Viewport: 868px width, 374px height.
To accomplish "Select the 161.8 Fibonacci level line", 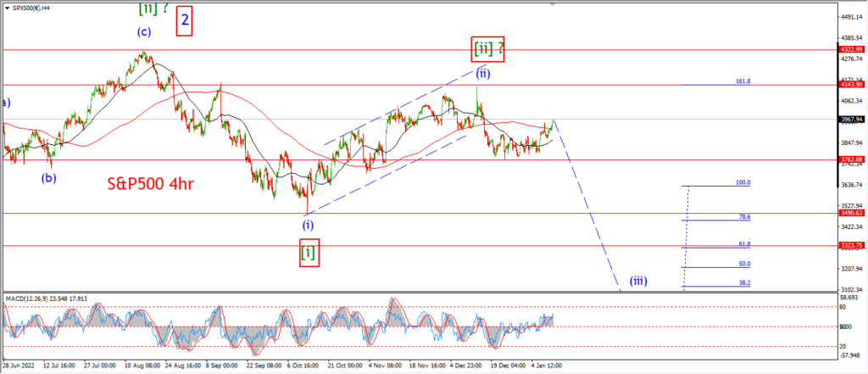I will click(x=715, y=84).
